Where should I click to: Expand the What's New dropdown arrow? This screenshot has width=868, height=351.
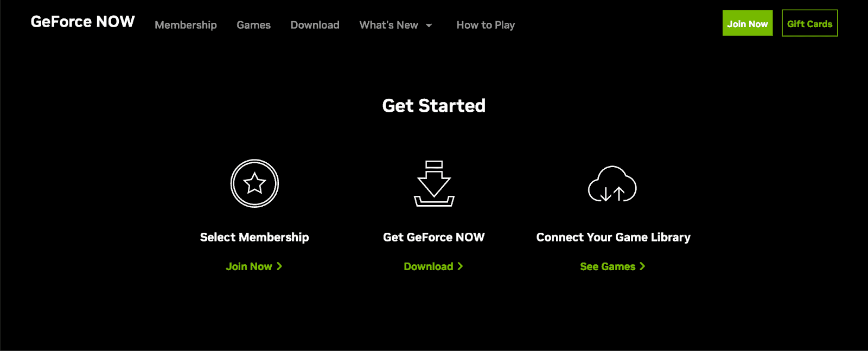429,25
